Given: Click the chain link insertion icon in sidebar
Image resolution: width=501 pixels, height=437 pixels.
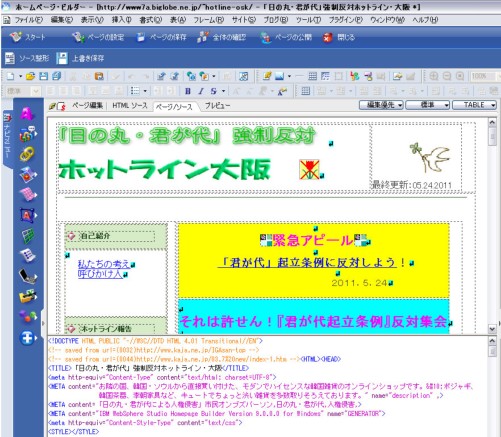Looking at the screenshot, I should [27, 154].
